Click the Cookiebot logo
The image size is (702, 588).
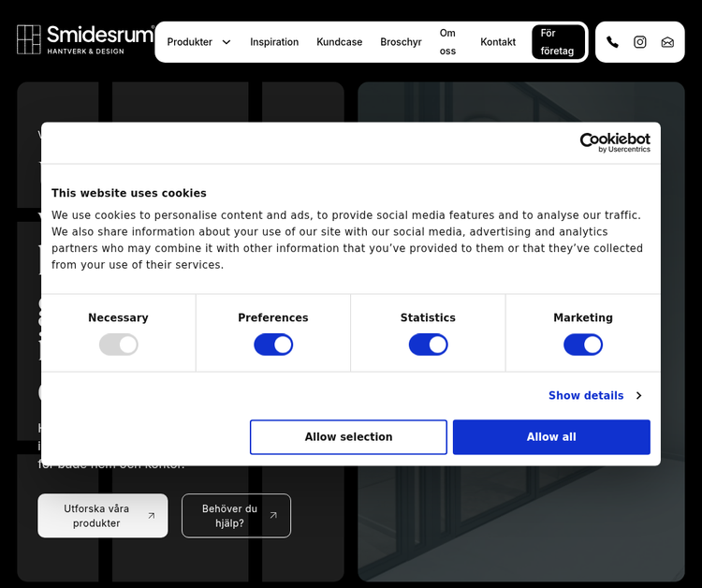614,142
